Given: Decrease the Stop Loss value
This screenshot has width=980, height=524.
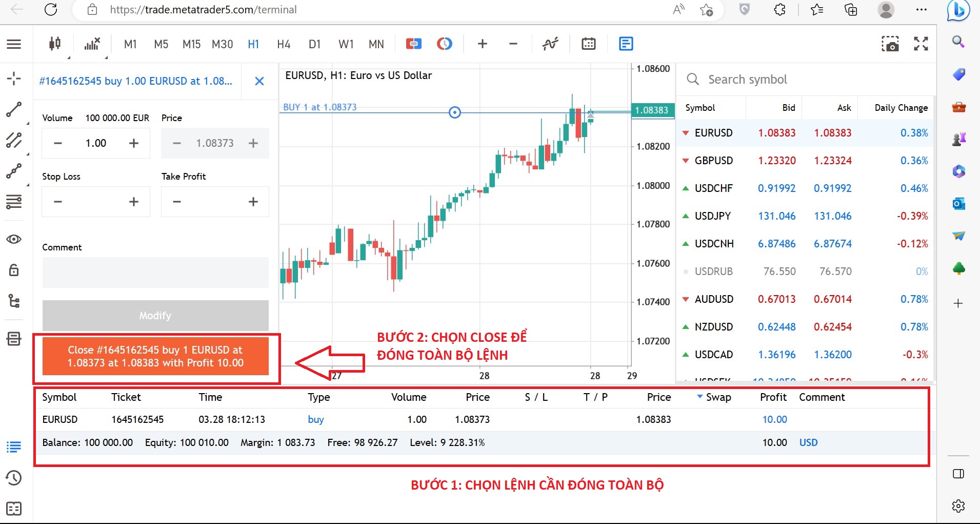Looking at the screenshot, I should coord(58,202).
